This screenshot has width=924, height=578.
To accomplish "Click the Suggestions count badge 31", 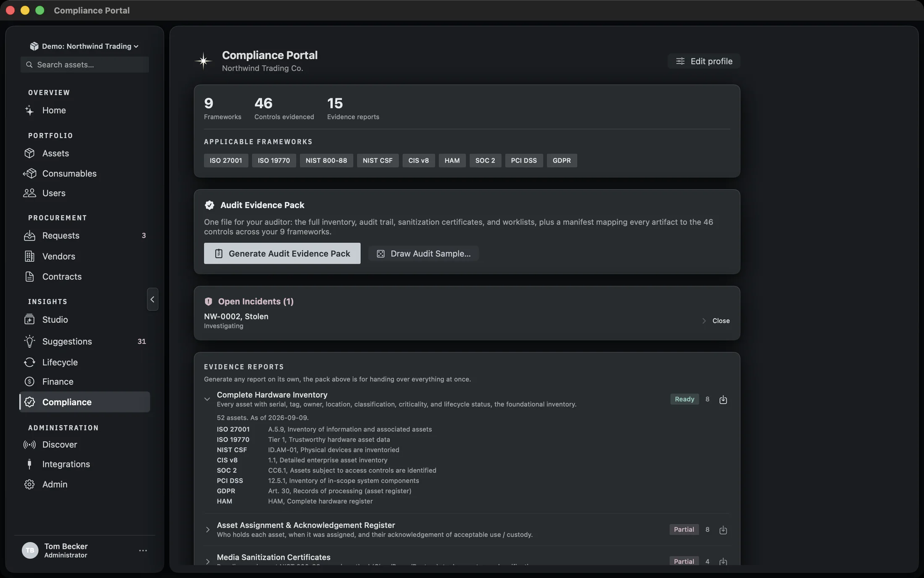I will (142, 341).
